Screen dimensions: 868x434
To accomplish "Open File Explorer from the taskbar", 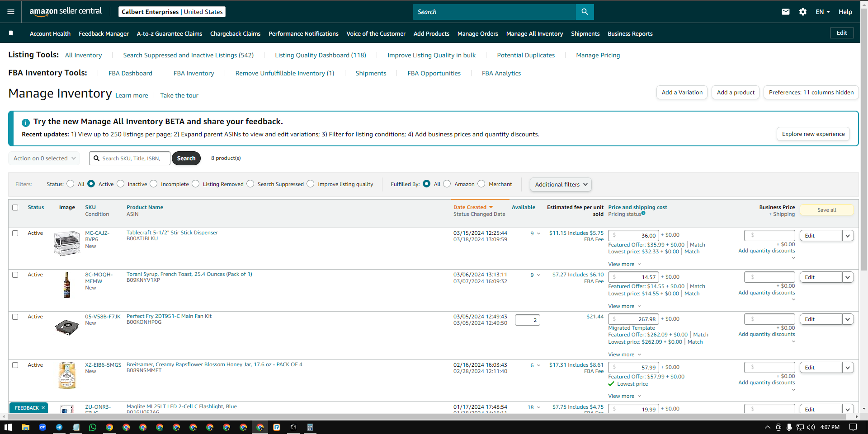I will [26, 427].
